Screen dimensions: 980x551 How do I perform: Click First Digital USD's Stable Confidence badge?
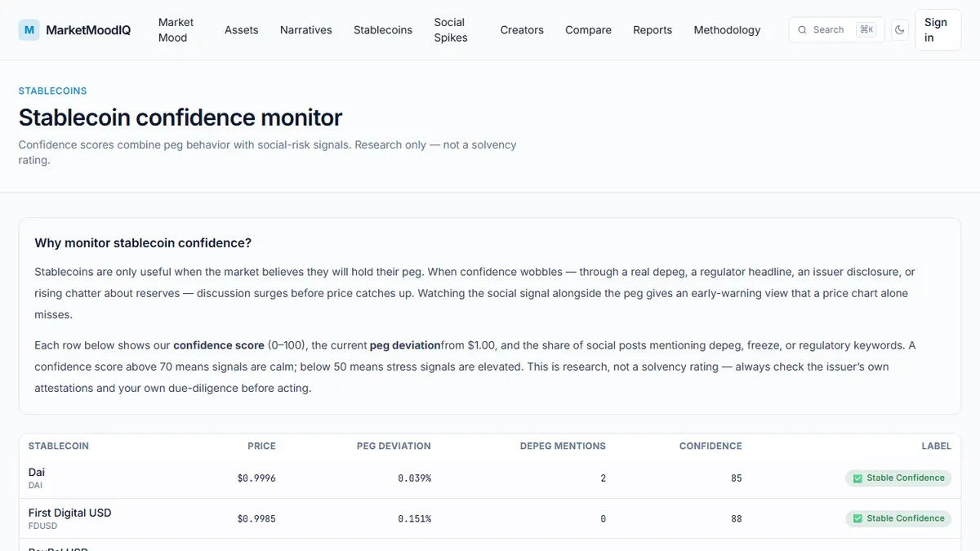point(898,518)
